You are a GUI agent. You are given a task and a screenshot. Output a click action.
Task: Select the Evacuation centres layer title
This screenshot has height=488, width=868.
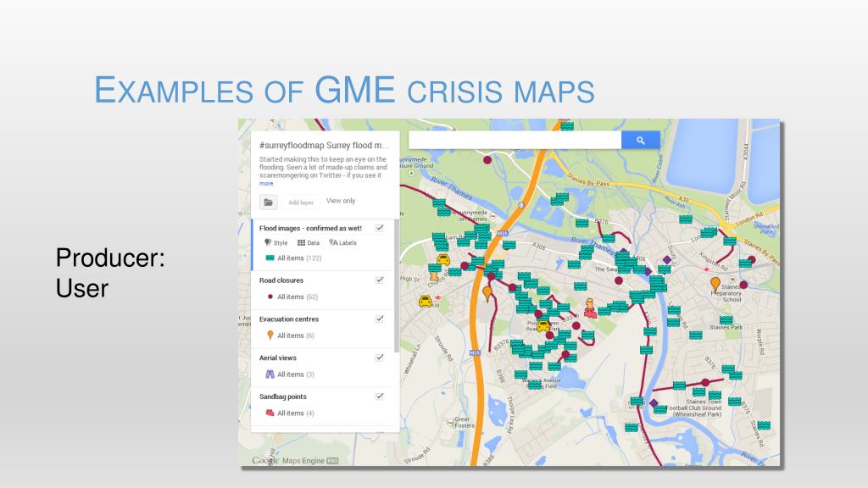pyautogui.click(x=289, y=319)
